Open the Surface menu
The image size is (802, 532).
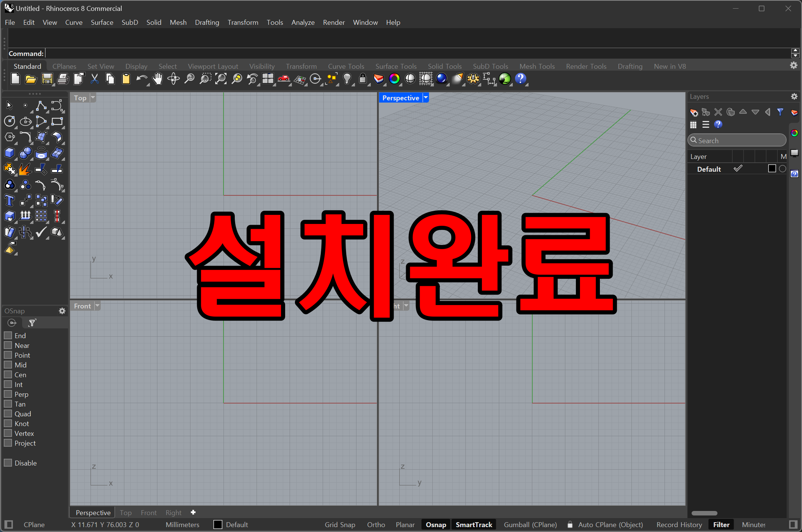(x=102, y=23)
